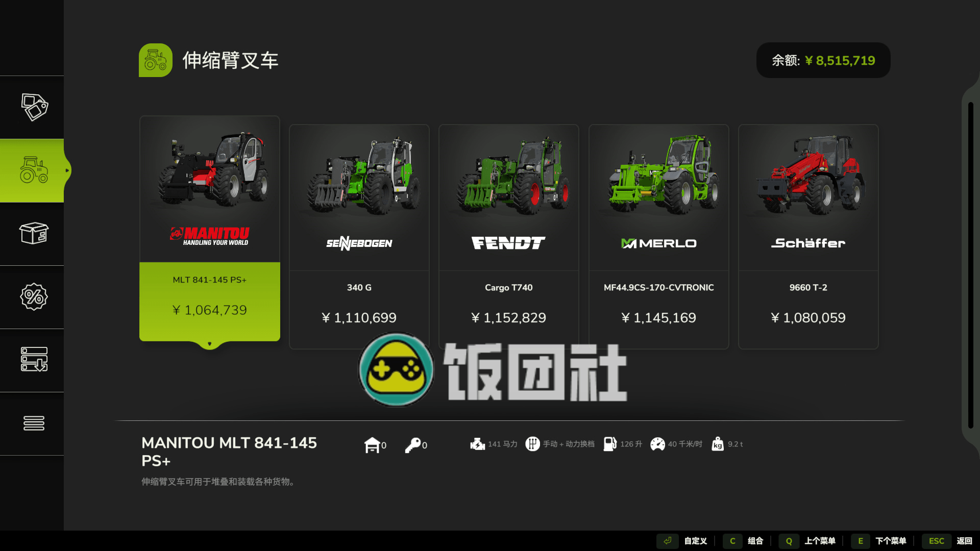The height and width of the screenshot is (551, 980).
Task: Open the package box sidebar category
Action: tap(34, 234)
